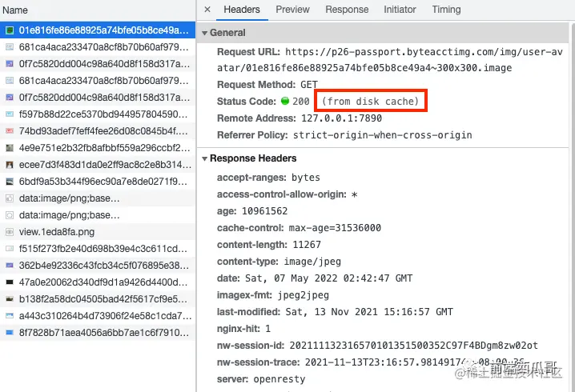
Task: Select request 362b4e92336c43fcb34c5f076895e38
Action: click(x=98, y=266)
